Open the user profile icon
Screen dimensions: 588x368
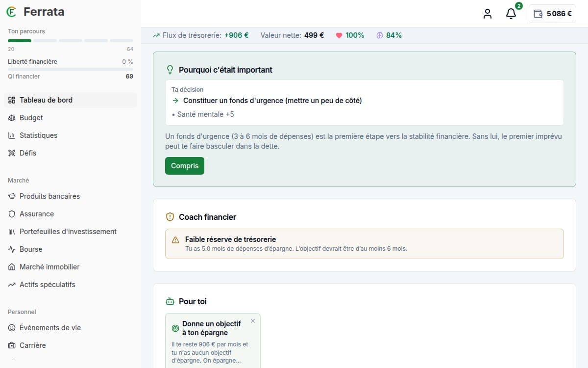click(487, 14)
